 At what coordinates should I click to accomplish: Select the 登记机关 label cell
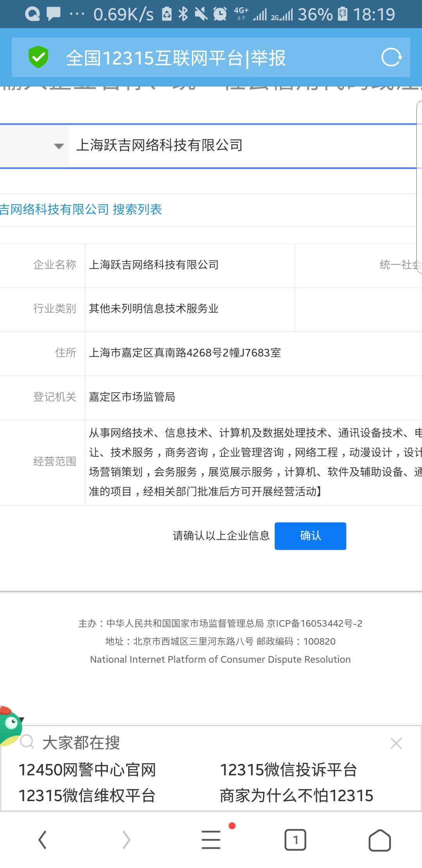(43, 398)
